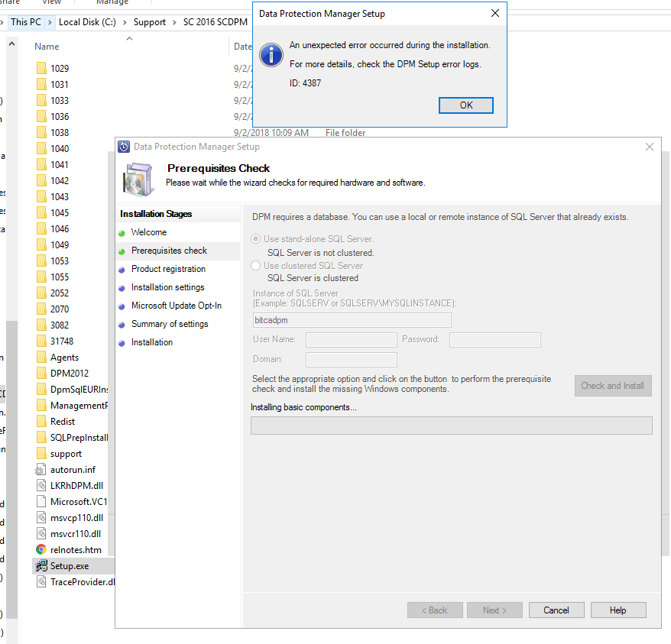Screen dimensions: 671x644
Task: Click the ManagementP folder icon
Action: (41, 405)
